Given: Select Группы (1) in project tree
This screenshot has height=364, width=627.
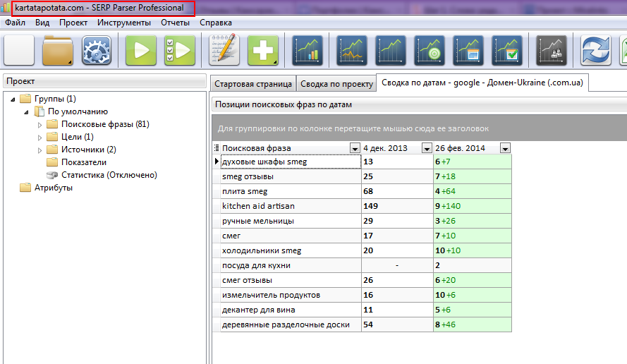Looking at the screenshot, I should click(55, 99).
